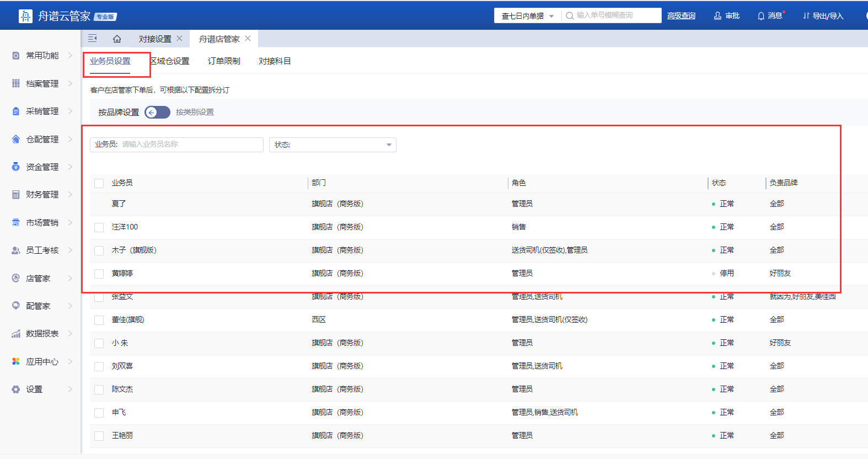
Task: Switch to the 订单限制 tab
Action: [224, 61]
